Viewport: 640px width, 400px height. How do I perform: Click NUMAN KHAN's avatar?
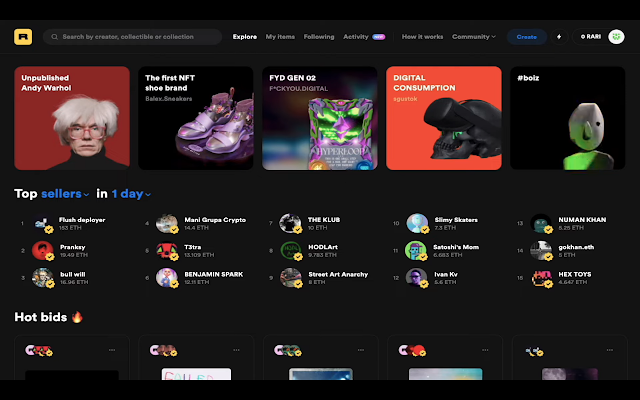pos(541,223)
